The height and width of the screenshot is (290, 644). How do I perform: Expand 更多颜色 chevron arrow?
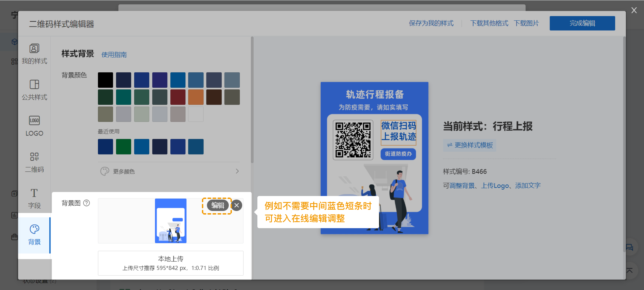click(x=237, y=171)
